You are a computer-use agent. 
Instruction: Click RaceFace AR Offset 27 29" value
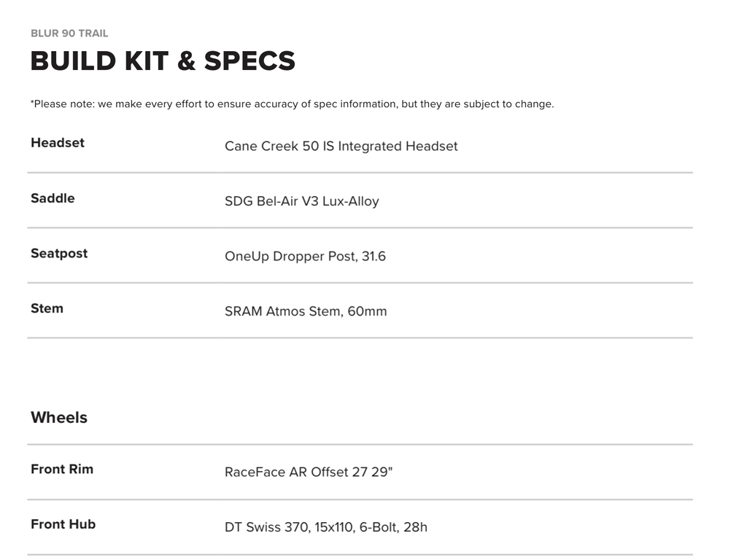coord(308,472)
